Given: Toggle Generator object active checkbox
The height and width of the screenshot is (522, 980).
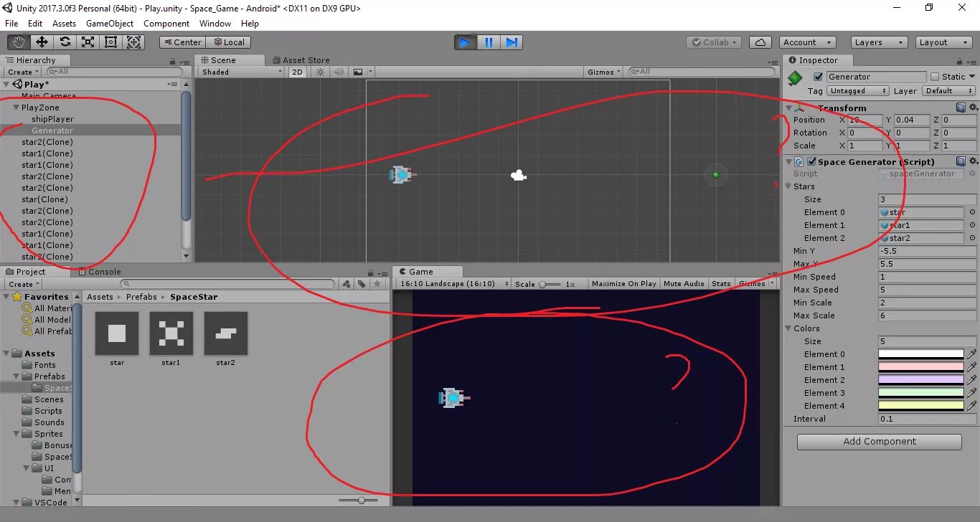Looking at the screenshot, I should click(x=818, y=77).
